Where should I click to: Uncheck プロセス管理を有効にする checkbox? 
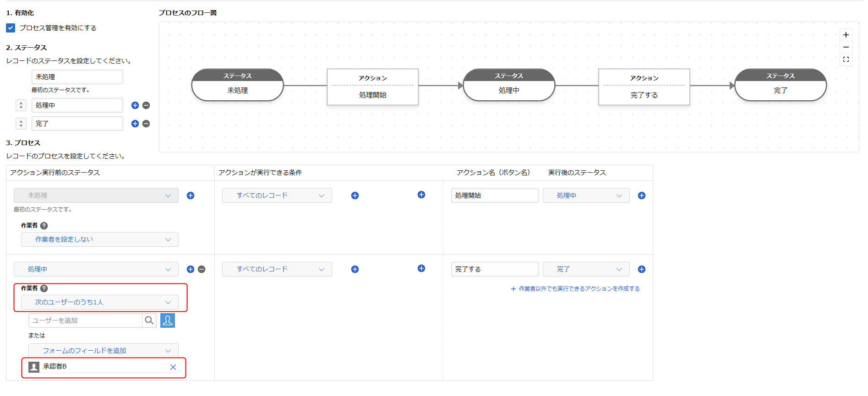click(x=11, y=28)
